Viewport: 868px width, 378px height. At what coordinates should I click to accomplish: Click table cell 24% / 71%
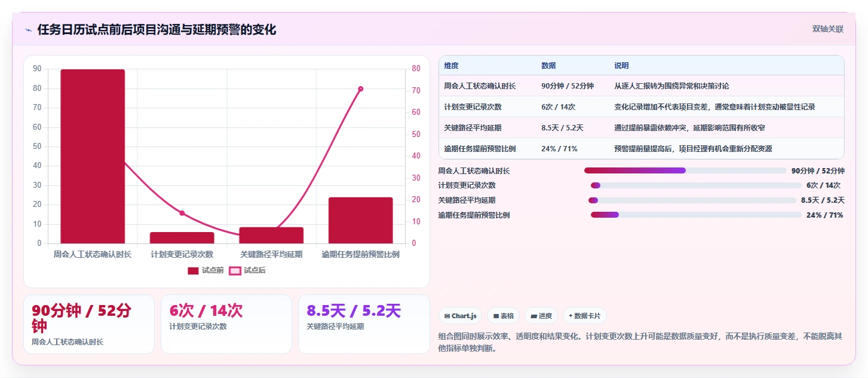coord(559,149)
